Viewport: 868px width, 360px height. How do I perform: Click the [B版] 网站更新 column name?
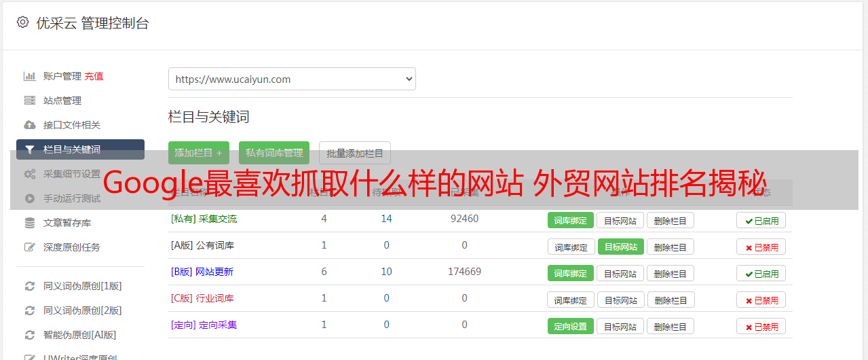[x=202, y=272]
